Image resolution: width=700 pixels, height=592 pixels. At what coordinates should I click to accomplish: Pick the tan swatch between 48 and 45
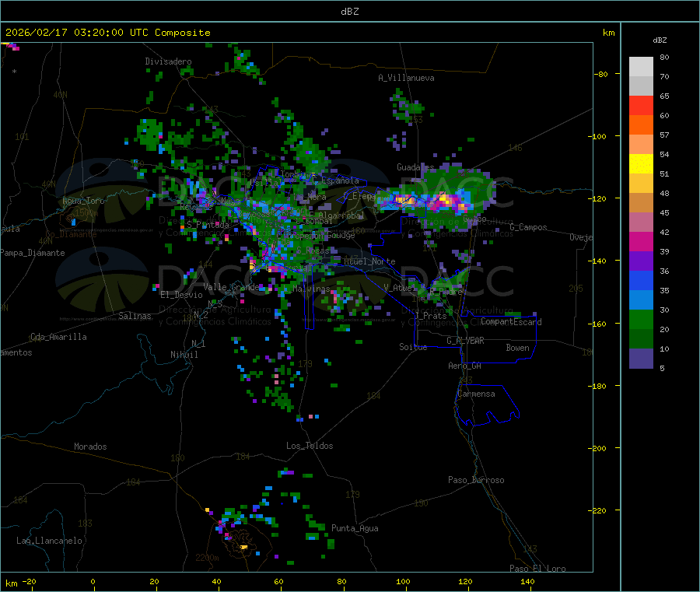tap(641, 203)
